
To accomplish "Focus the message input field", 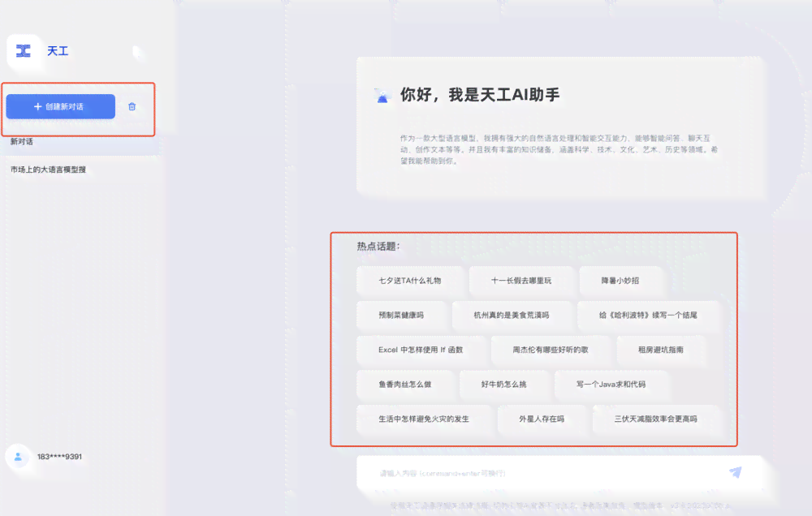I will 559,473.
